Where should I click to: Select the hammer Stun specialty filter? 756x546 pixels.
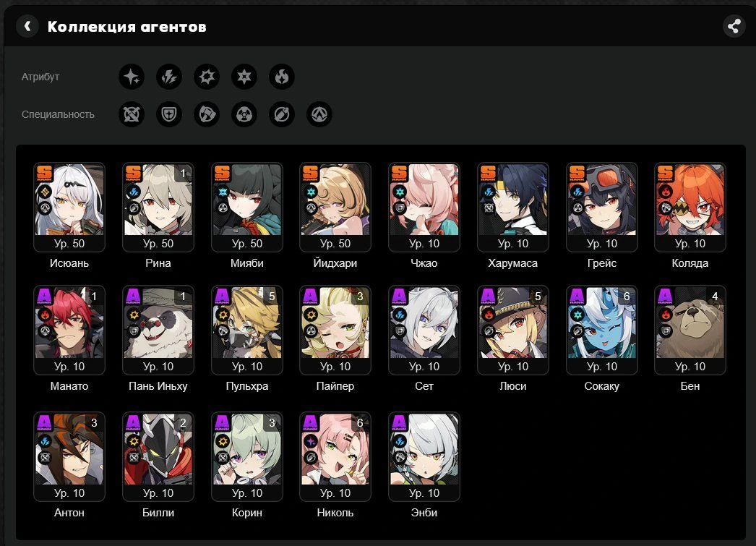click(207, 114)
